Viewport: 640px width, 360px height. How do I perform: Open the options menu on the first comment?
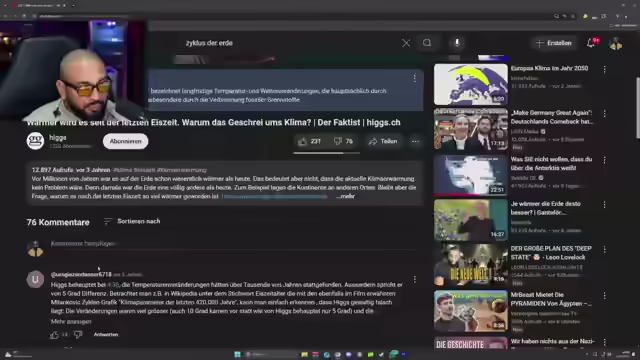coord(415,279)
